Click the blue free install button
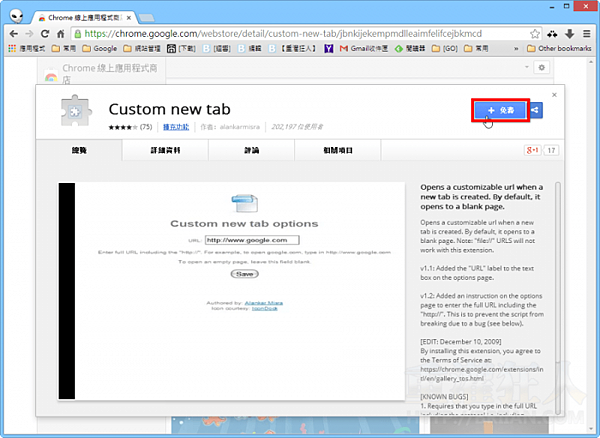 (x=500, y=111)
